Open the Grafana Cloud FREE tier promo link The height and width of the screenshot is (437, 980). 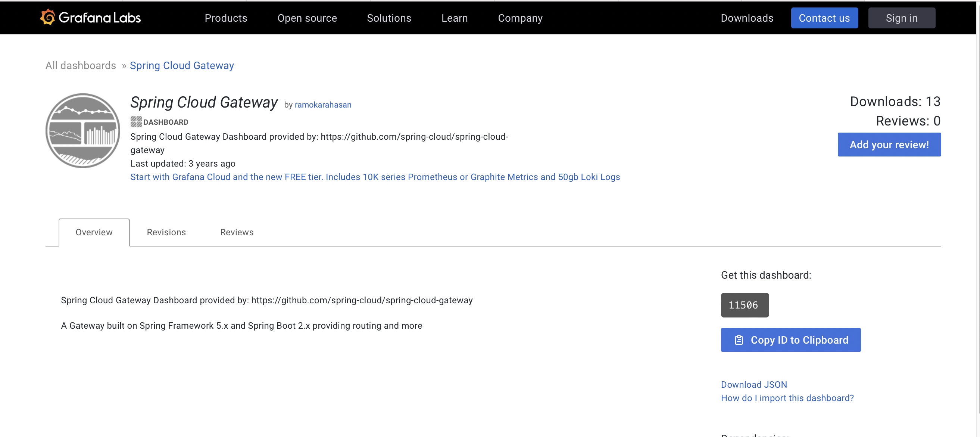375,177
